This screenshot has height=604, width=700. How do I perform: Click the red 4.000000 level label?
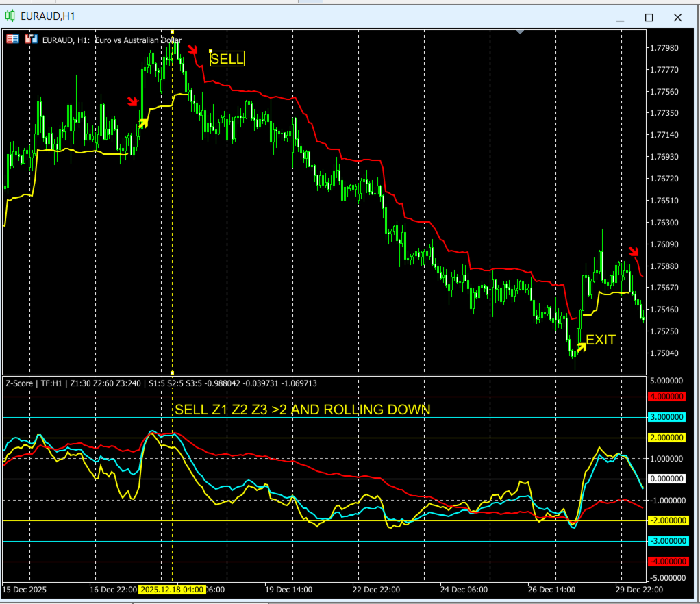click(x=666, y=397)
